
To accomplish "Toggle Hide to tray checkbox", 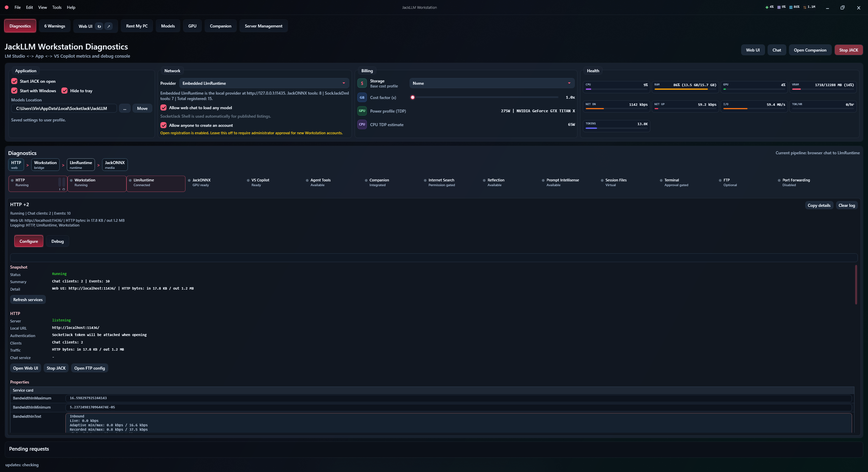I will 64,91.
